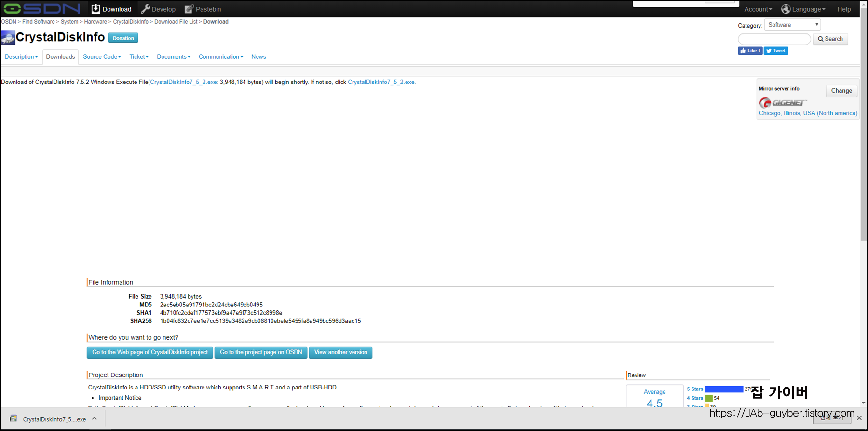
Task: Go to OSDN breadcrumb link
Action: (x=9, y=22)
